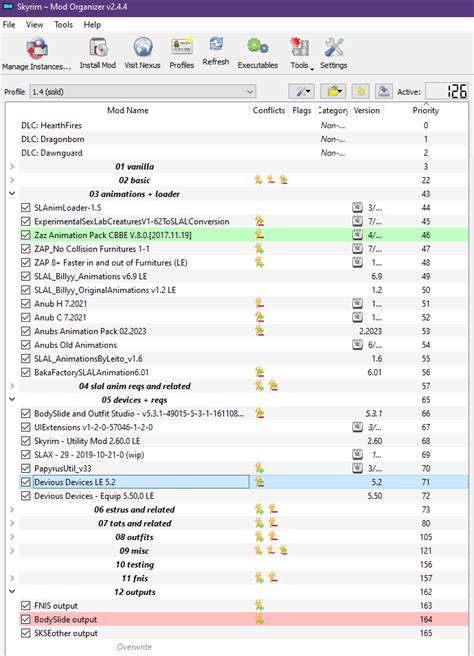Screen dimensions: 474x656
Task: Expand 04 slal anim reqs and related
Action: [x=12, y=386]
